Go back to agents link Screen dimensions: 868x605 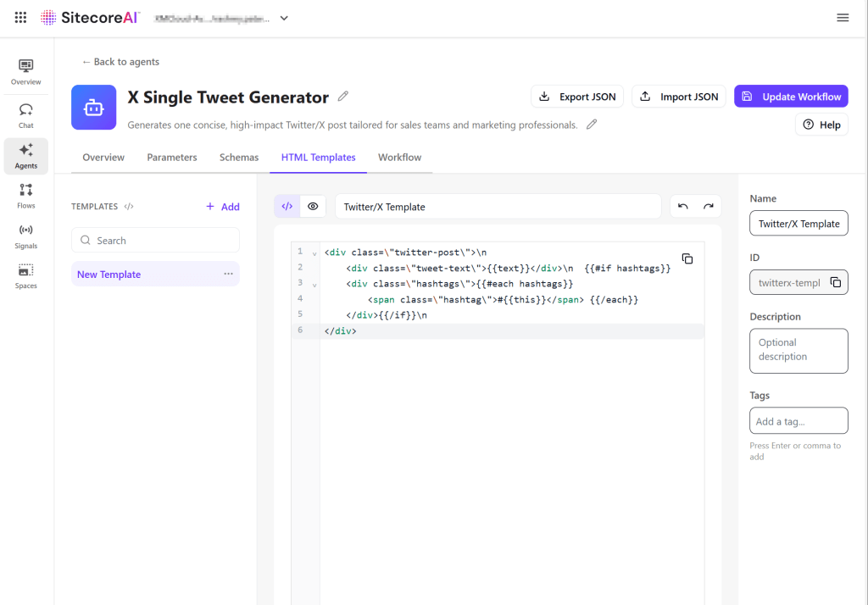[x=120, y=62]
